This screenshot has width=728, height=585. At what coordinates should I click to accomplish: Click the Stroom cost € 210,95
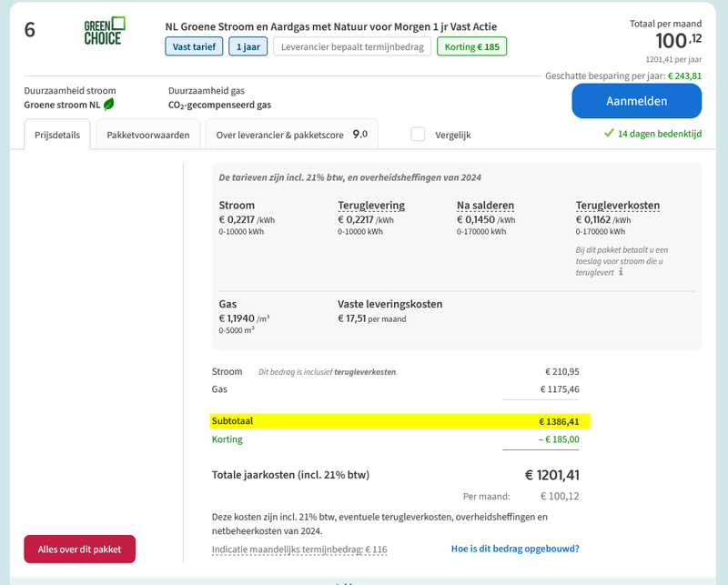tap(562, 371)
